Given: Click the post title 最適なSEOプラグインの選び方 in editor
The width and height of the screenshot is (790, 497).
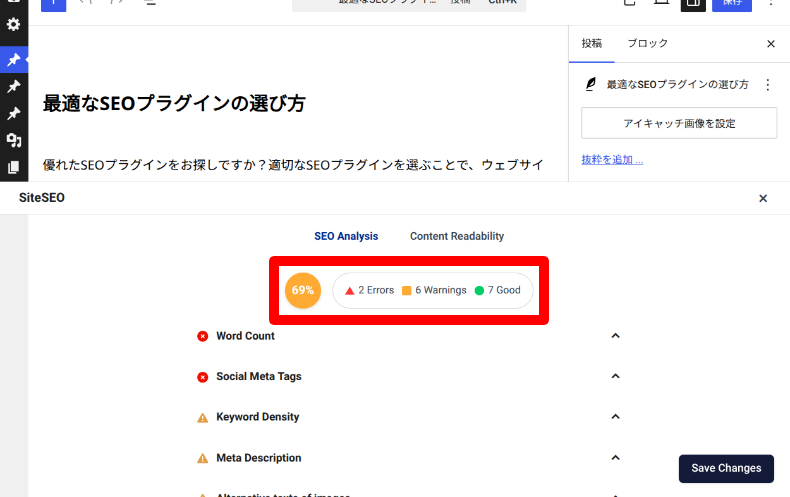Looking at the screenshot, I should pyautogui.click(x=174, y=103).
